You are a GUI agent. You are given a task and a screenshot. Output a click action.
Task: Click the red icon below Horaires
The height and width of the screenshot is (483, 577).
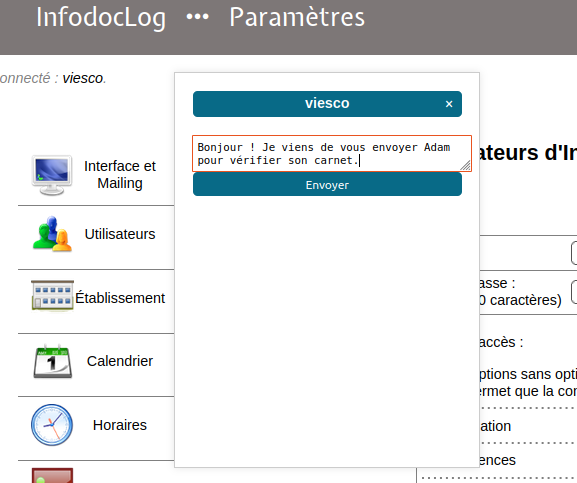pyautogui.click(x=52, y=475)
